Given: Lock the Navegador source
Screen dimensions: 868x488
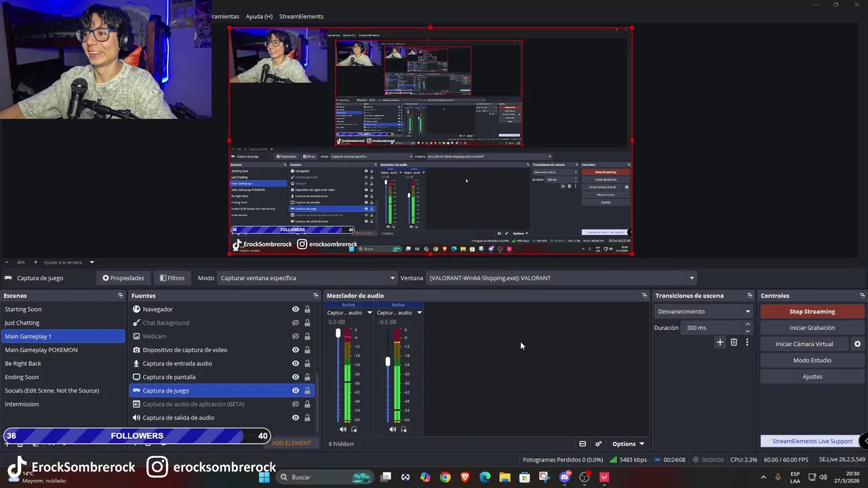Looking at the screenshot, I should pos(307,309).
